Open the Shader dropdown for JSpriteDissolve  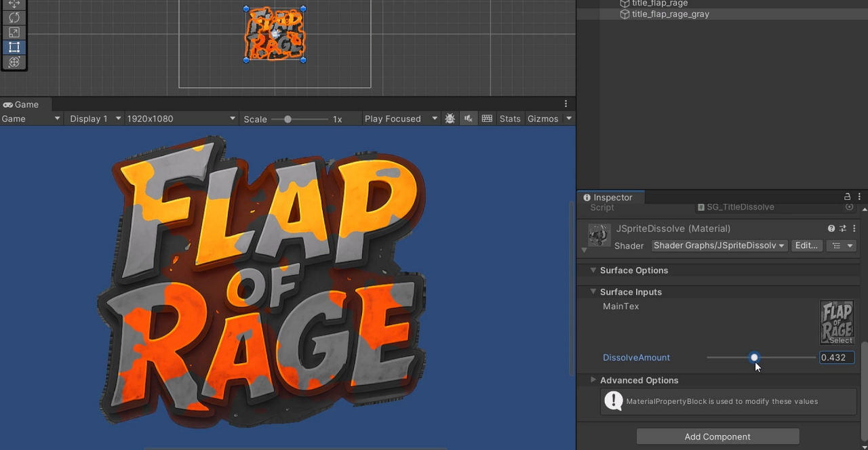tap(719, 246)
